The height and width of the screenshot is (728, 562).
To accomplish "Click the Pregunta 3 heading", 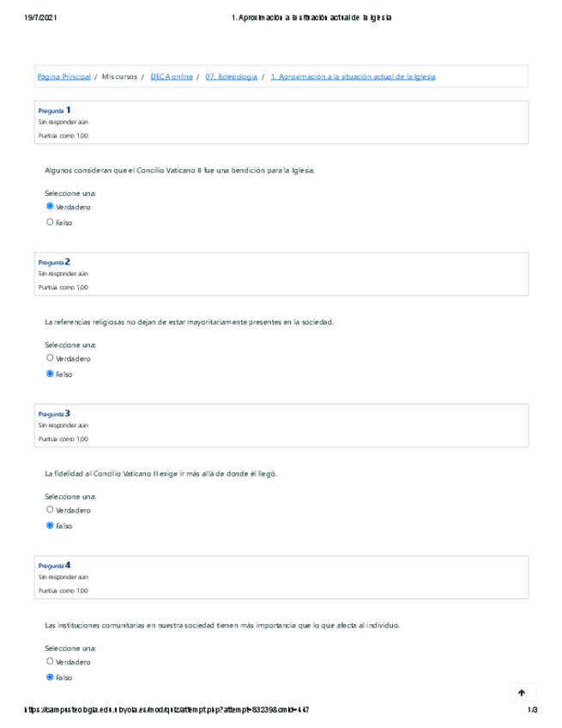I will coord(54,414).
